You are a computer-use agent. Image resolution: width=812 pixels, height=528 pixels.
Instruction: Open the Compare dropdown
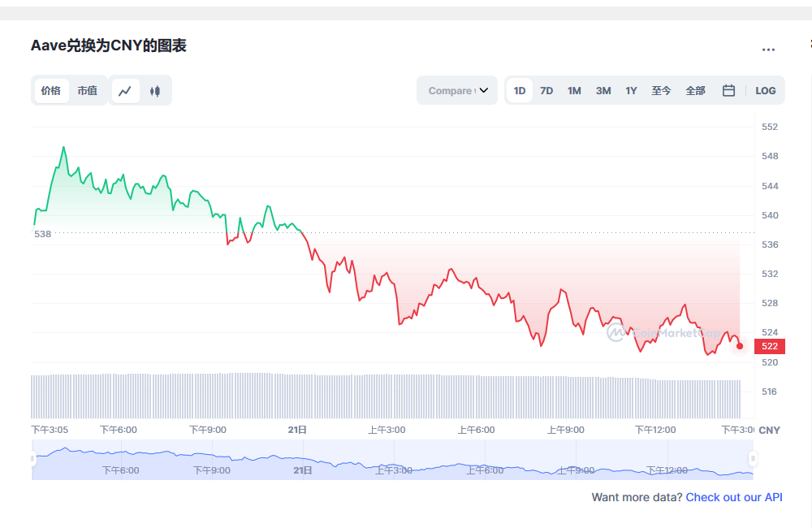(457, 91)
